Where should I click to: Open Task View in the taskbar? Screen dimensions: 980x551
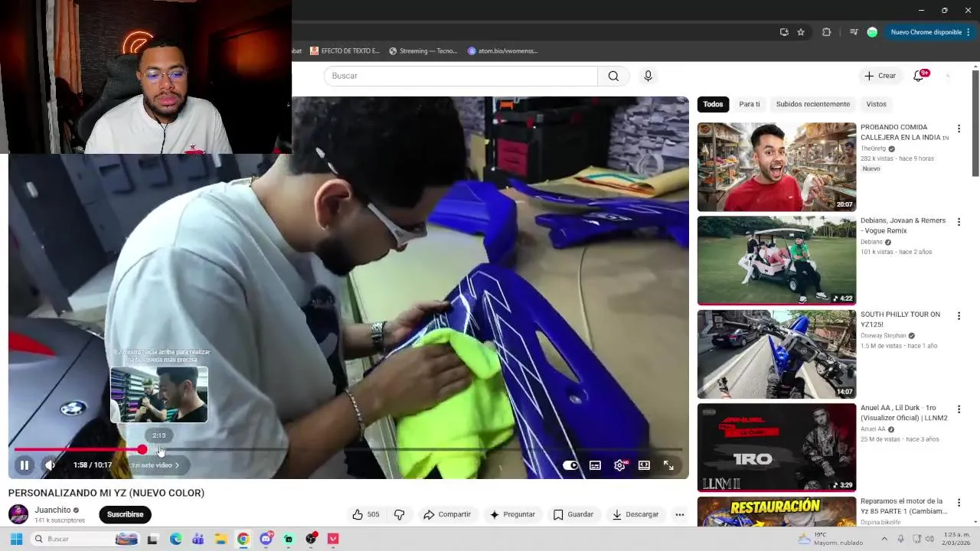152,539
